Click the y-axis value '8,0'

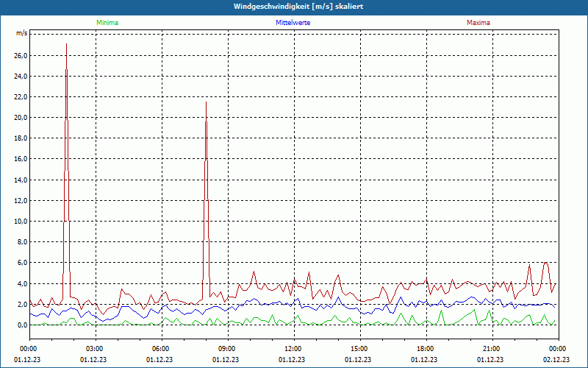point(23,242)
